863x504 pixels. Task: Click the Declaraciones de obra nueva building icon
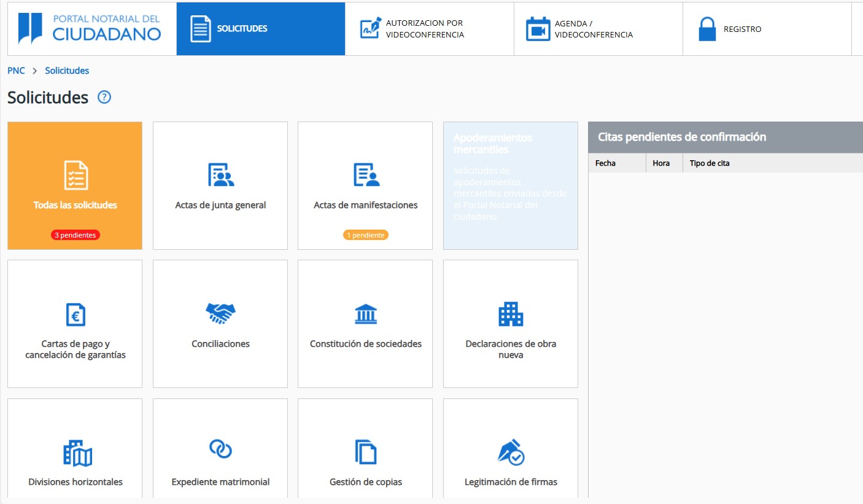[x=511, y=314]
